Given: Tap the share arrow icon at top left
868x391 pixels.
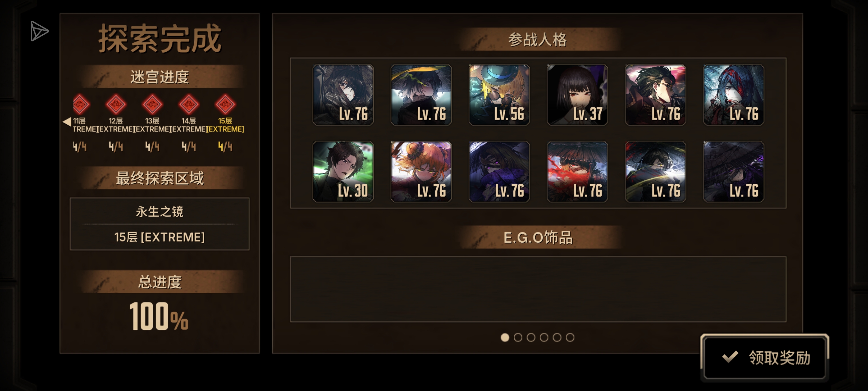Looking at the screenshot, I should 39,31.
